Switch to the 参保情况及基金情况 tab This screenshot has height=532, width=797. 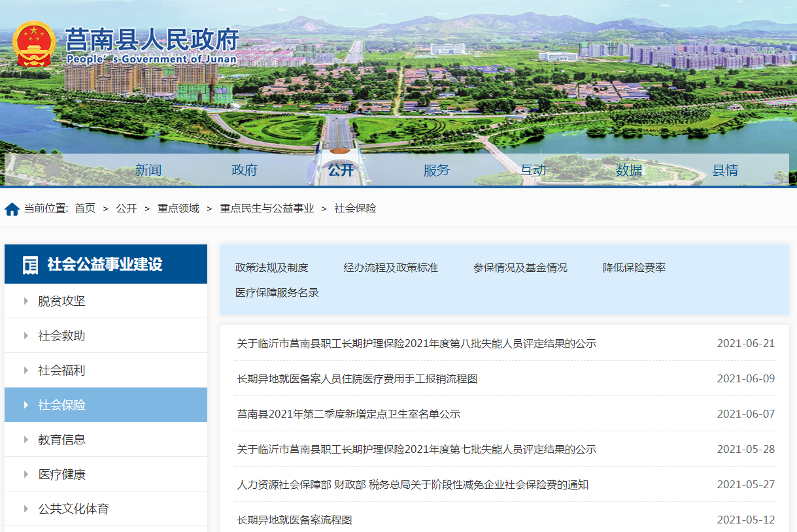pos(520,268)
